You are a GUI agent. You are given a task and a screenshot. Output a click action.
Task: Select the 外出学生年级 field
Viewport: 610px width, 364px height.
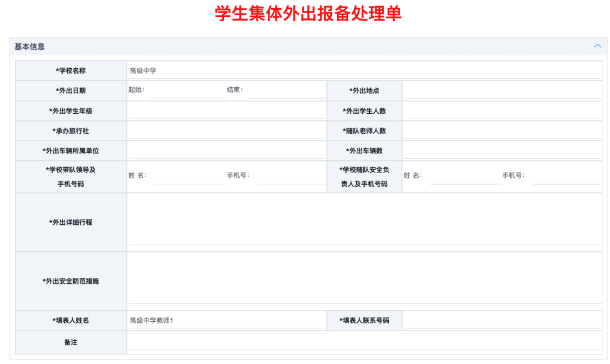point(227,111)
